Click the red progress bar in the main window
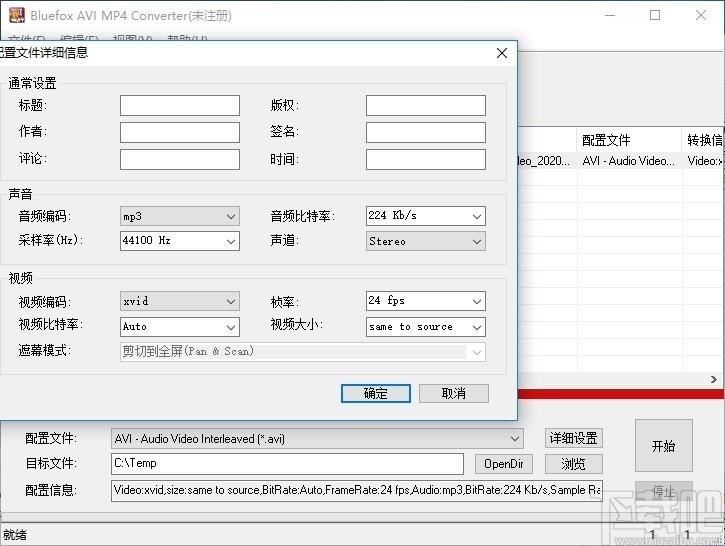 coord(621,394)
